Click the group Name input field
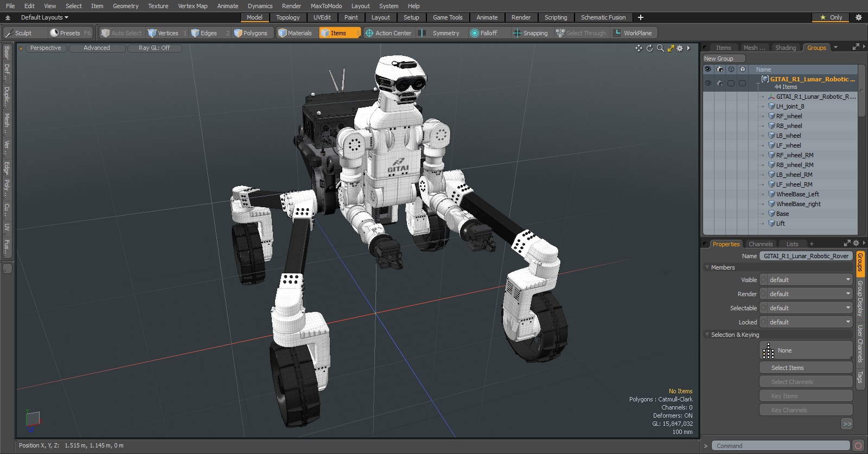The image size is (868, 454). 806,256
